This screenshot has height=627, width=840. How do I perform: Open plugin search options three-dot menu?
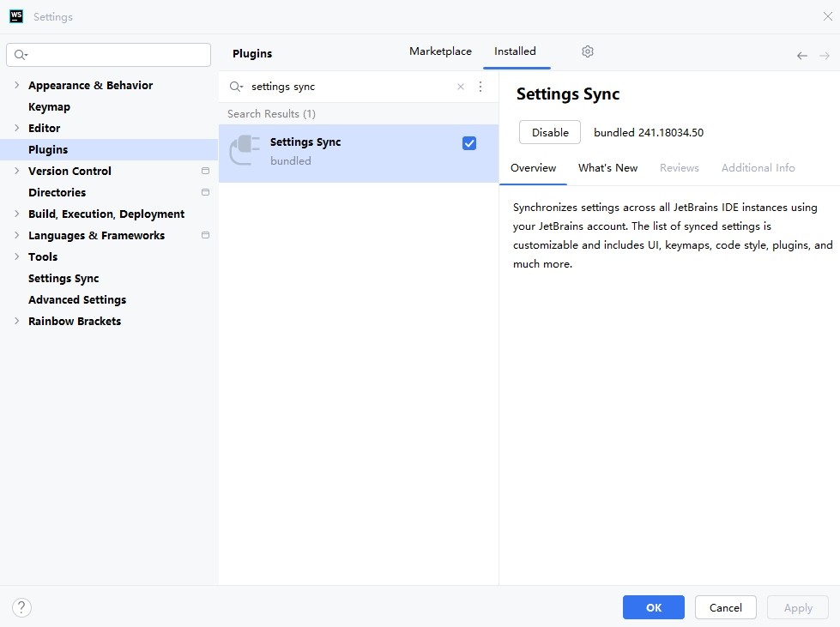[x=480, y=87]
